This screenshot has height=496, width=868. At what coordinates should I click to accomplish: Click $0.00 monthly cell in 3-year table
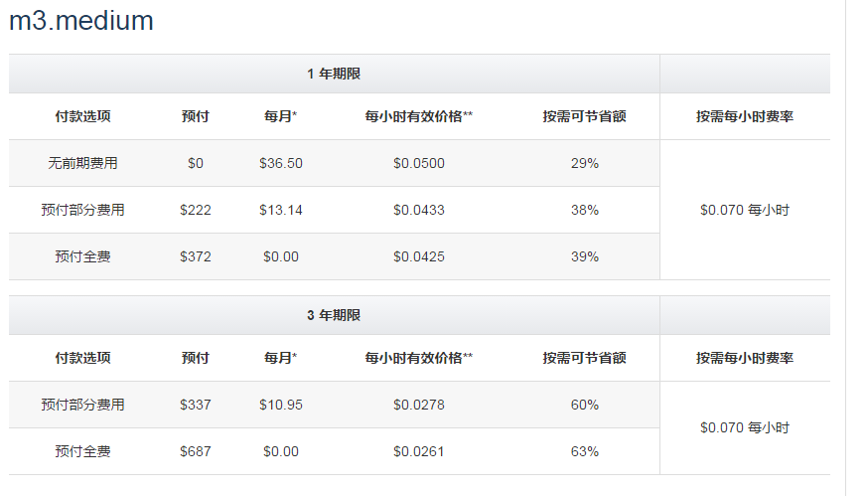pyautogui.click(x=281, y=451)
